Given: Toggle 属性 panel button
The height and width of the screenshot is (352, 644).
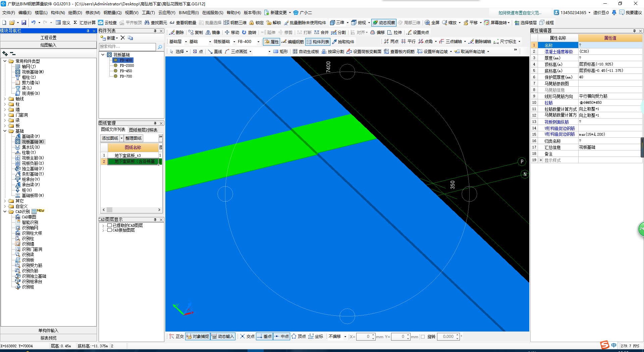Looking at the screenshot, I should [271, 42].
